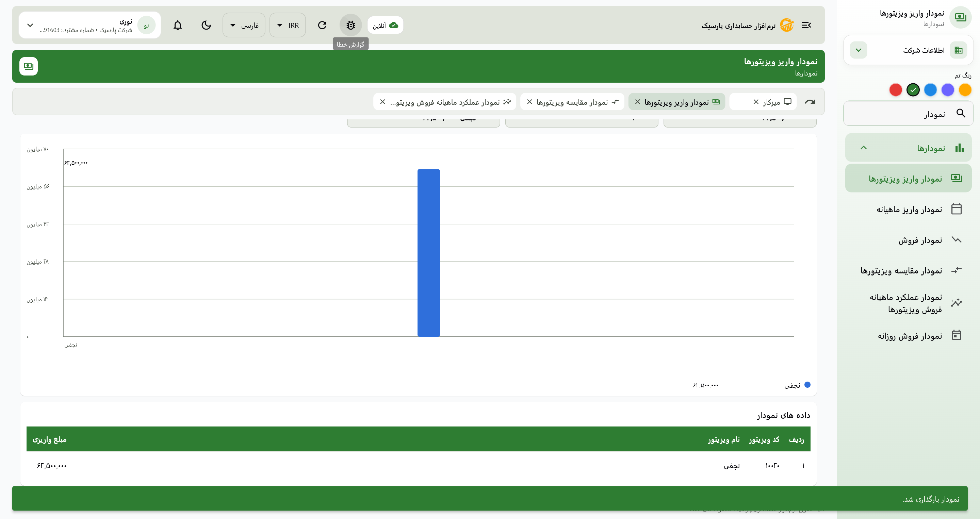
Task: Collapse the sidebar menu icon
Action: 806,25
